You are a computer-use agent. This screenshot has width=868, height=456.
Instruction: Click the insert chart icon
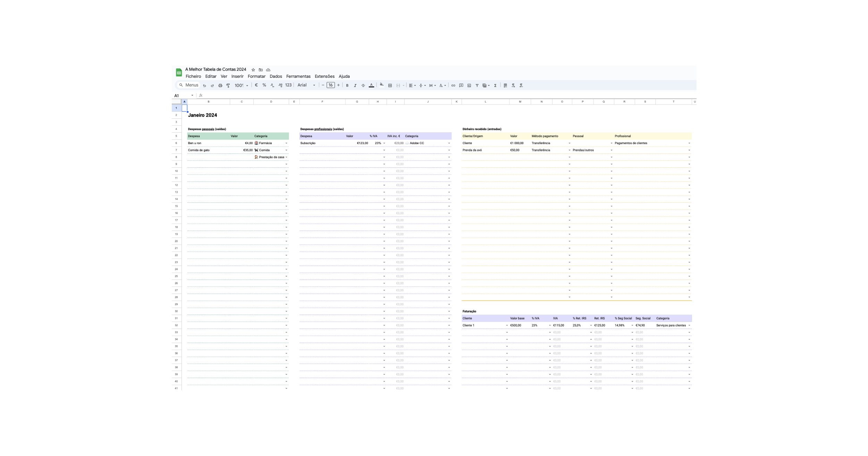pyautogui.click(x=469, y=85)
